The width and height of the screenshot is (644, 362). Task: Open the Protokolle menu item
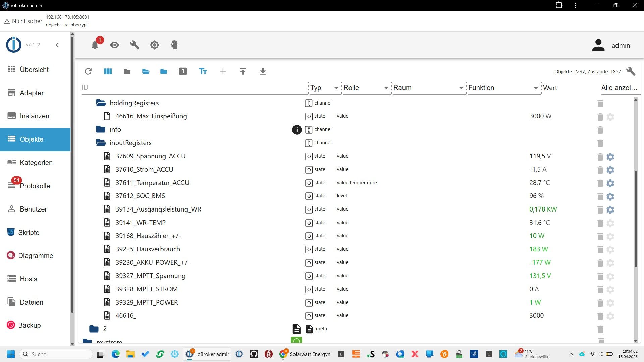tap(35, 186)
